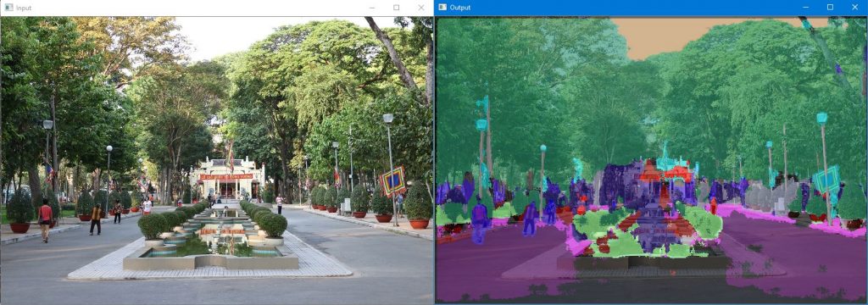Minimize the Output window
Screen dimensions: 868x305
pyautogui.click(x=805, y=7)
